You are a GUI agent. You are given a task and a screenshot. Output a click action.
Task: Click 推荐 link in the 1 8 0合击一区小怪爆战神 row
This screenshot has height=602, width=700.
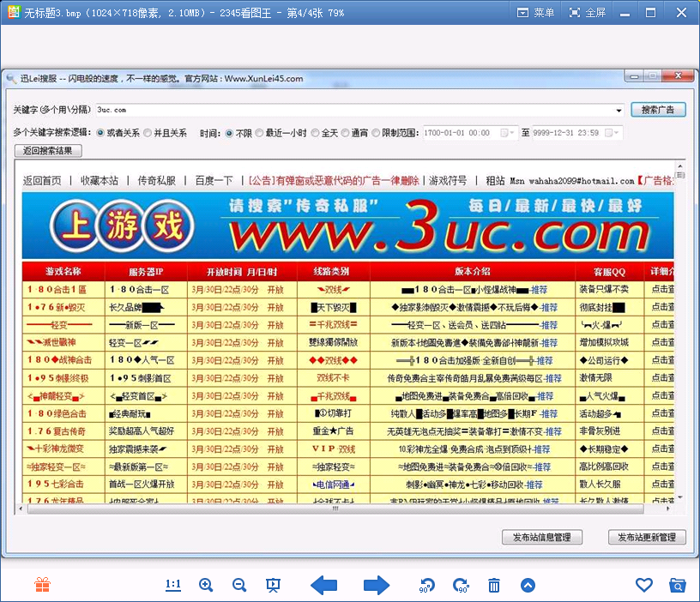[x=539, y=290]
